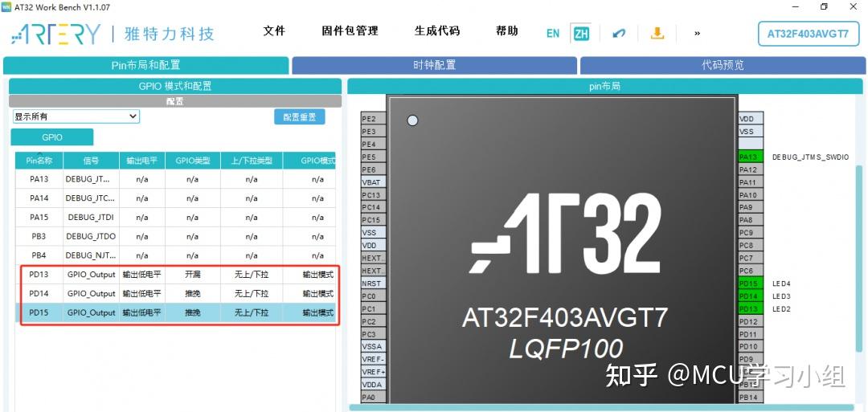This screenshot has height=412, width=868.
Task: Click the 上/下拉类型 column header
Action: point(252,161)
